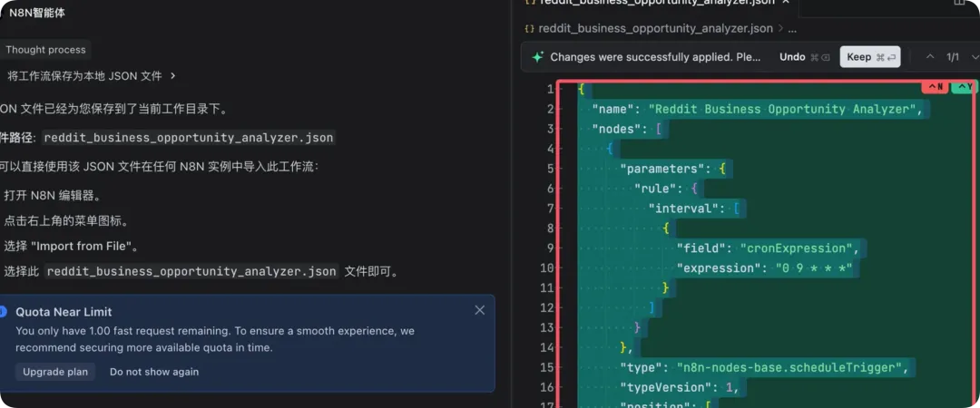Accept the diff with the green ^Y button
This screenshot has height=408, width=980.
[965, 87]
